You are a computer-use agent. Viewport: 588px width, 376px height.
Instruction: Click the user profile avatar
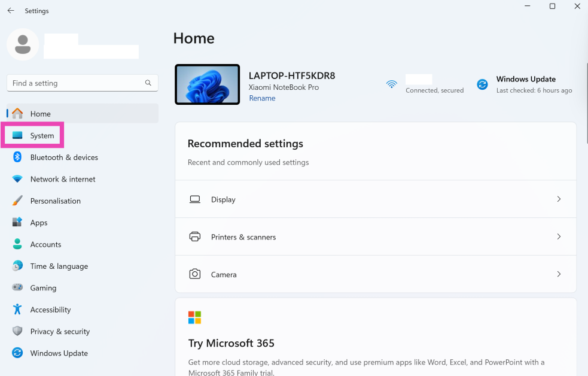[x=23, y=44]
